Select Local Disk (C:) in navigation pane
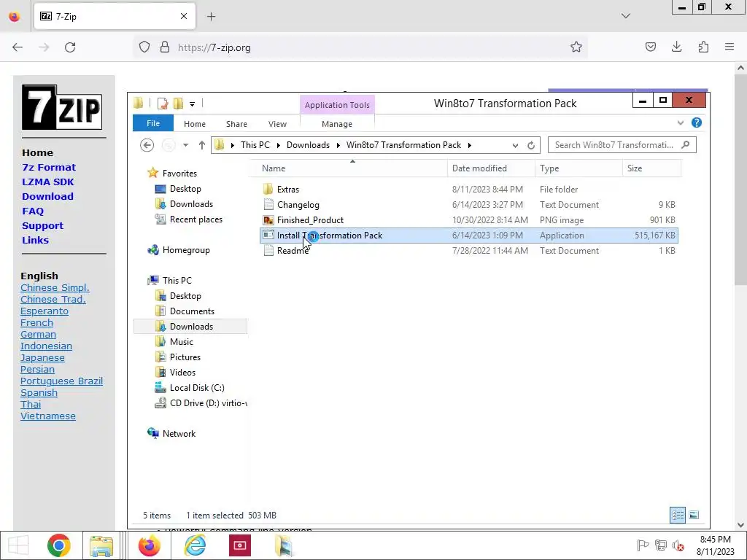747x560 pixels. (197, 388)
